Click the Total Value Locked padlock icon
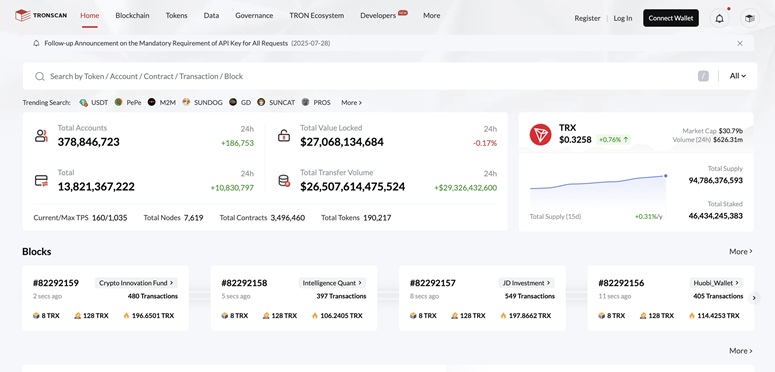This screenshot has width=775, height=372. (284, 136)
